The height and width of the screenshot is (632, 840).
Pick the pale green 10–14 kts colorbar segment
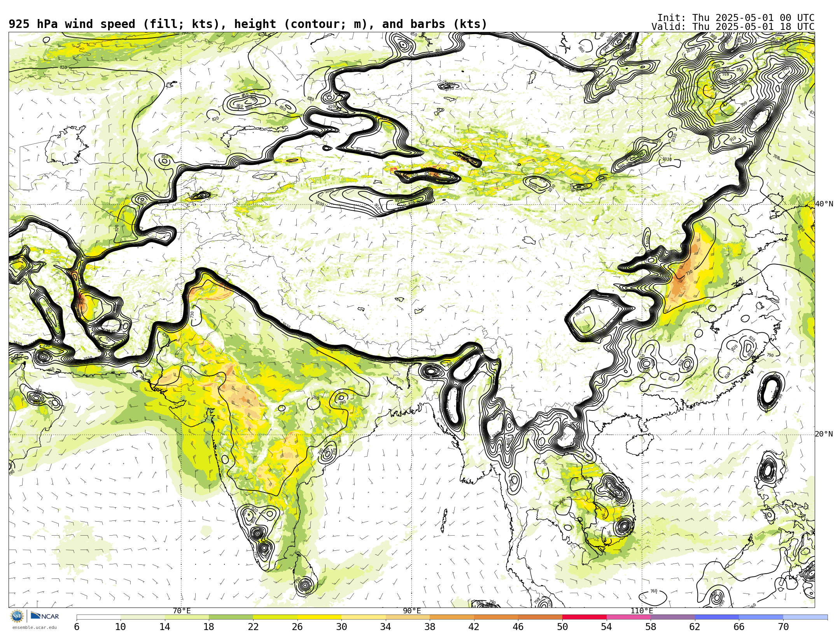pyautogui.click(x=143, y=617)
